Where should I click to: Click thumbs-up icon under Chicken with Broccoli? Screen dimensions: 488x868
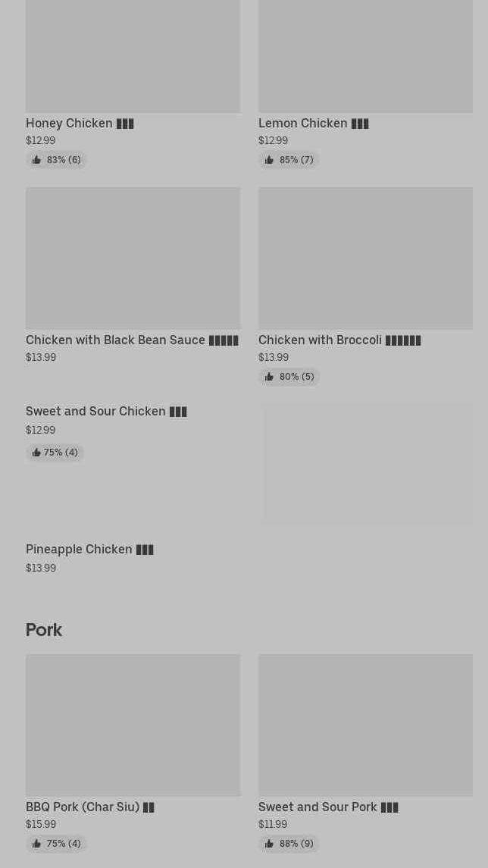pyautogui.click(x=269, y=377)
